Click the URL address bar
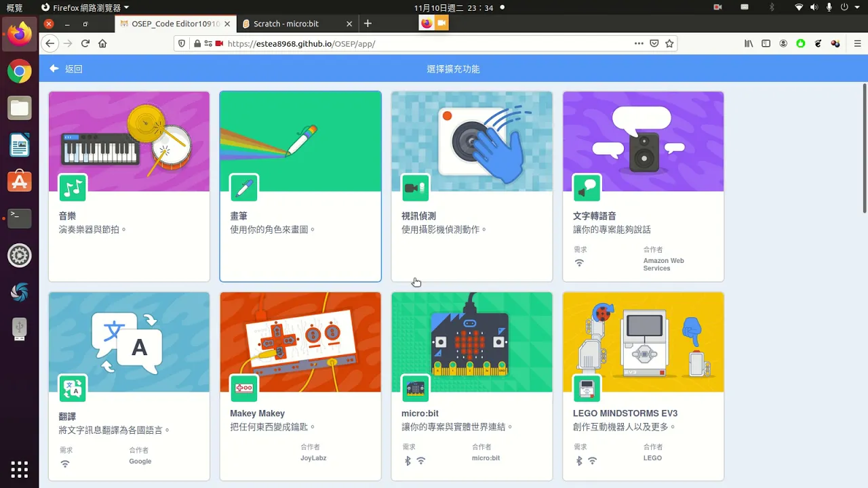868x488 pixels. coord(427,43)
